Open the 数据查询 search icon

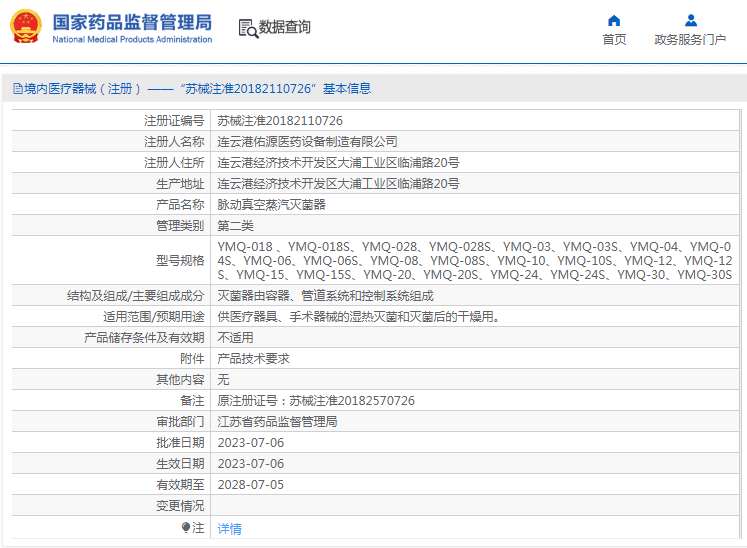click(248, 28)
